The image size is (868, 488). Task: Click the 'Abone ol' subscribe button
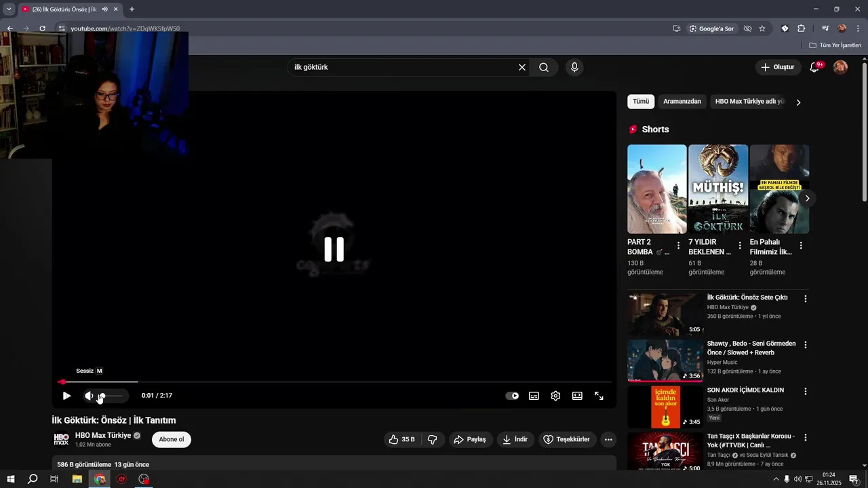click(x=172, y=439)
